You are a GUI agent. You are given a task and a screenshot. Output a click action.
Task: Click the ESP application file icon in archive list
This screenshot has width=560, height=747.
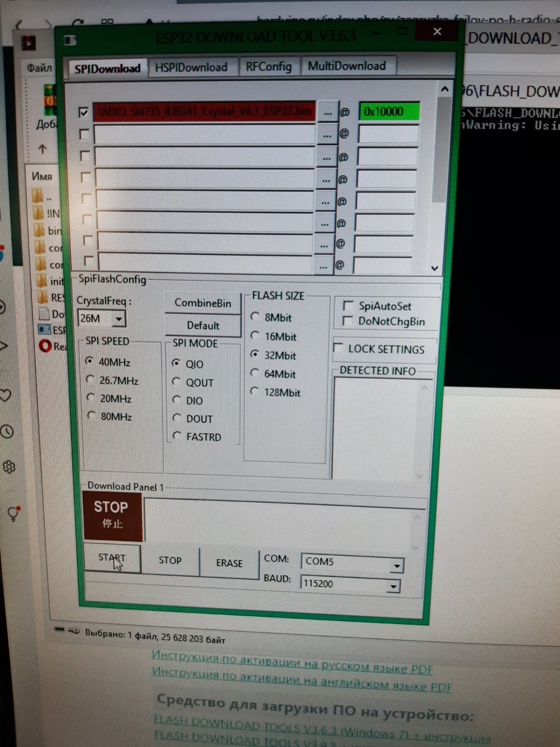[x=44, y=330]
